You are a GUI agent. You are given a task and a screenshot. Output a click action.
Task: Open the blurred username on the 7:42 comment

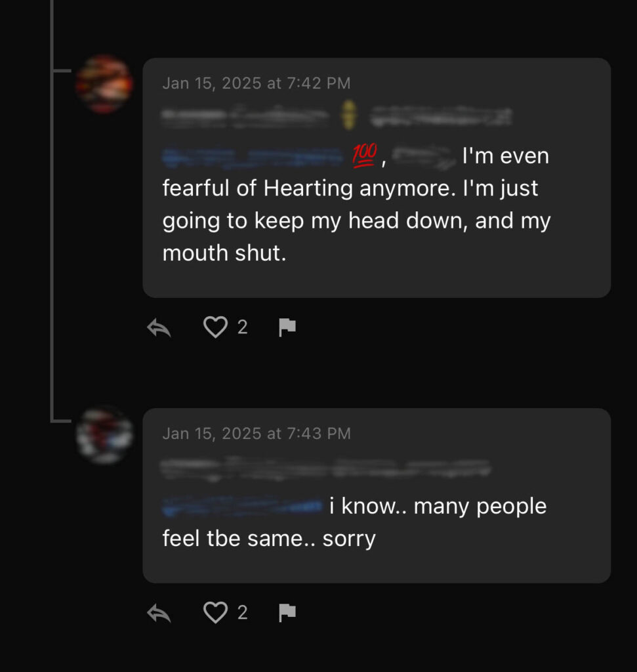click(245, 117)
